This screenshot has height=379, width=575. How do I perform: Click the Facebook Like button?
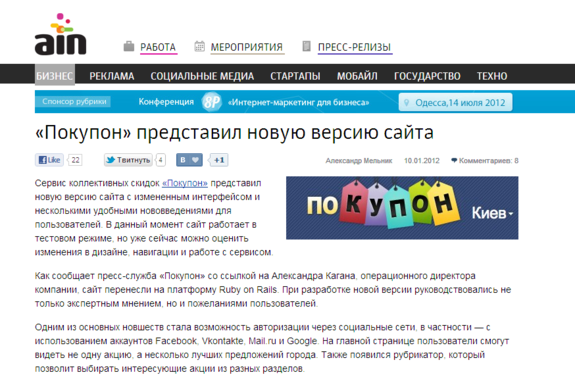click(50, 160)
